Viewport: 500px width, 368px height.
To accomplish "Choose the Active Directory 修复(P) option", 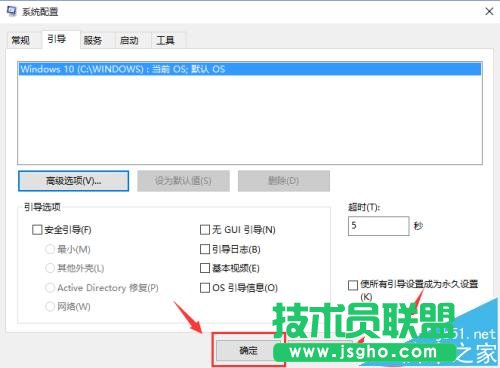I will 50,287.
